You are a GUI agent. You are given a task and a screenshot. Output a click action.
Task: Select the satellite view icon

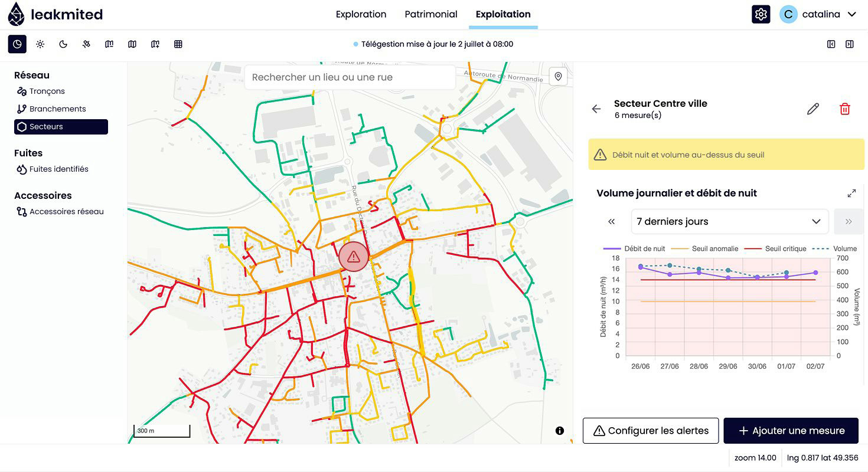click(x=86, y=44)
